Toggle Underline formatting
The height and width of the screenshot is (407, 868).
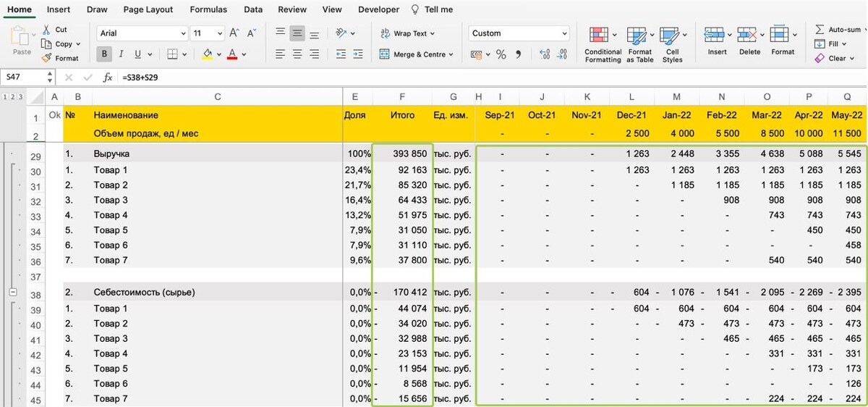[x=137, y=54]
